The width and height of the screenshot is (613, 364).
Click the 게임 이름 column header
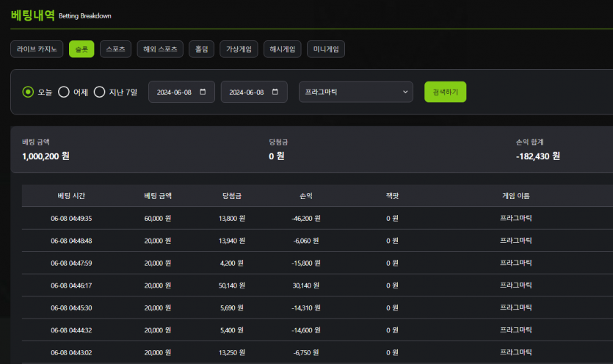point(515,196)
